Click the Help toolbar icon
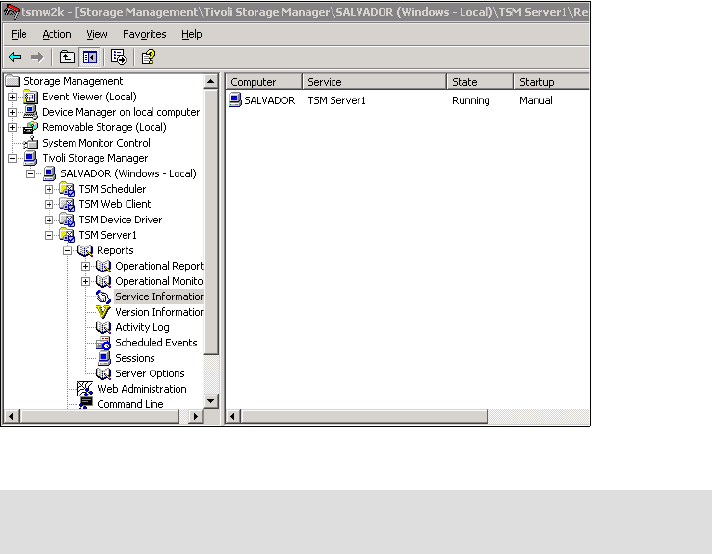 point(148,57)
